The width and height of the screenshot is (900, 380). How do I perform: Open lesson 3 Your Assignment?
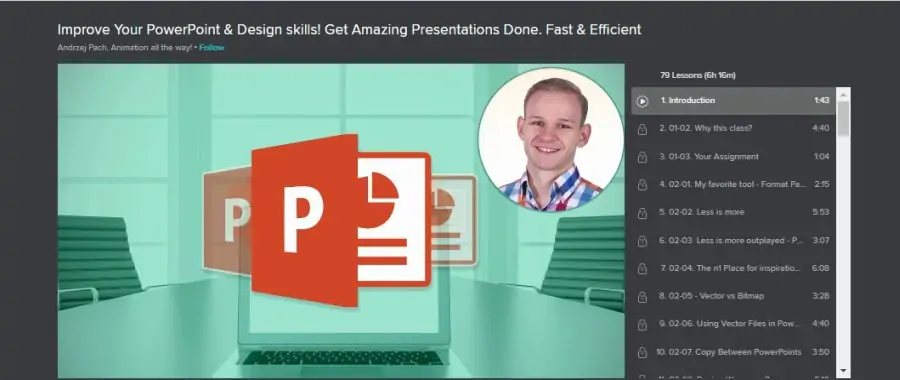(734, 156)
